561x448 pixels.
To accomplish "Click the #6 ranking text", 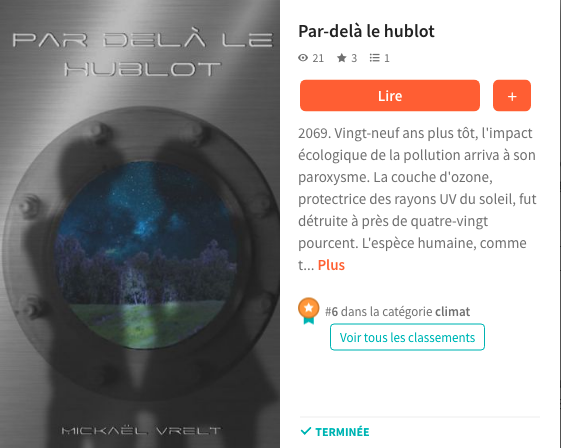I will (331, 312).
